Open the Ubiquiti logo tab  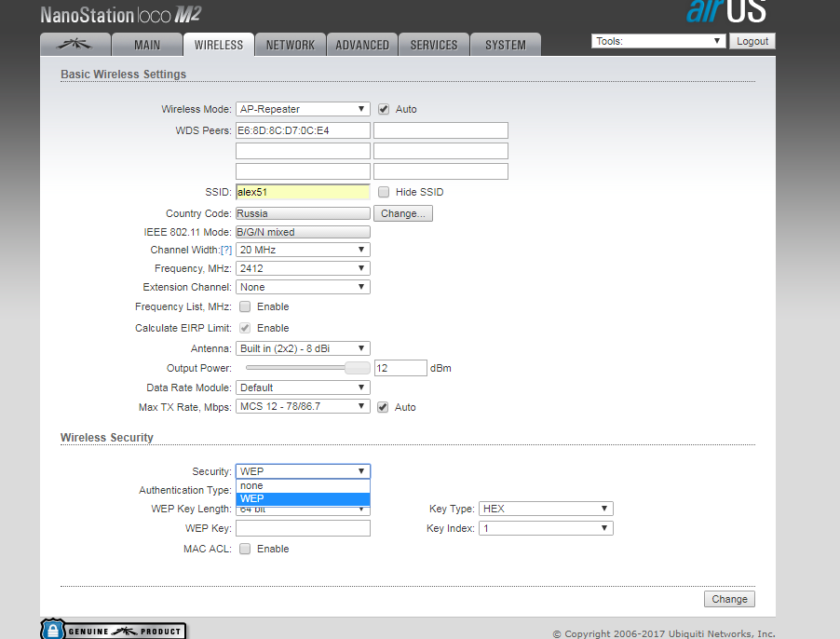pos(75,45)
